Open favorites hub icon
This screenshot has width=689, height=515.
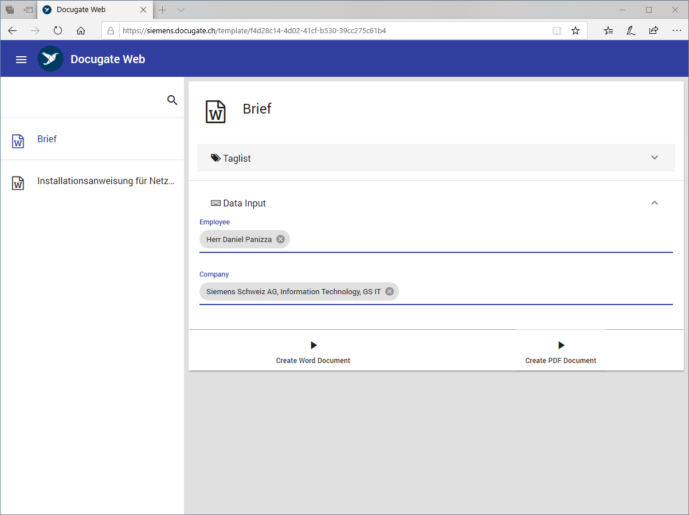608,30
